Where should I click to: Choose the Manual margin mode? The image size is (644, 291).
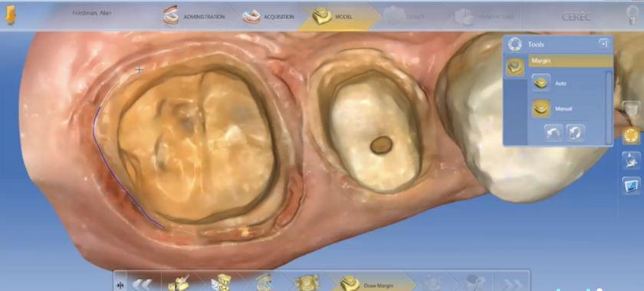[541, 108]
